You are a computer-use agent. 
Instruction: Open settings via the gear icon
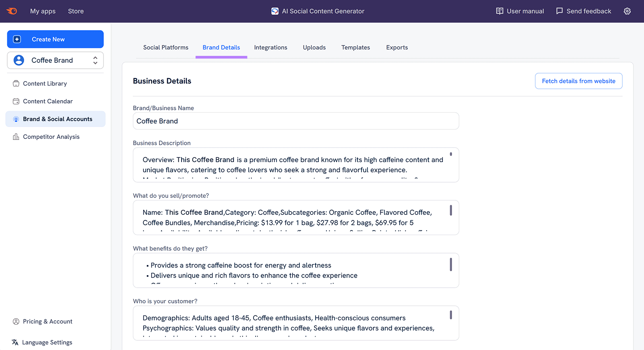point(627,11)
